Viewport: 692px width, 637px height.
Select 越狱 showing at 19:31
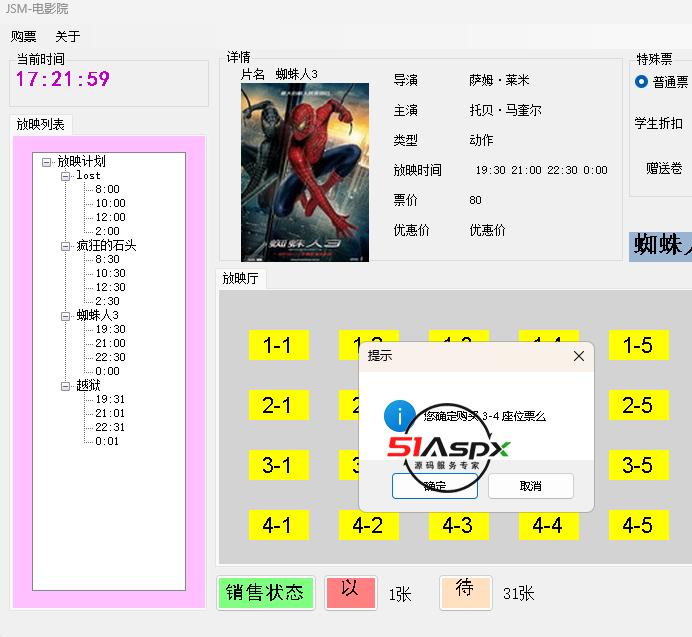click(110, 399)
